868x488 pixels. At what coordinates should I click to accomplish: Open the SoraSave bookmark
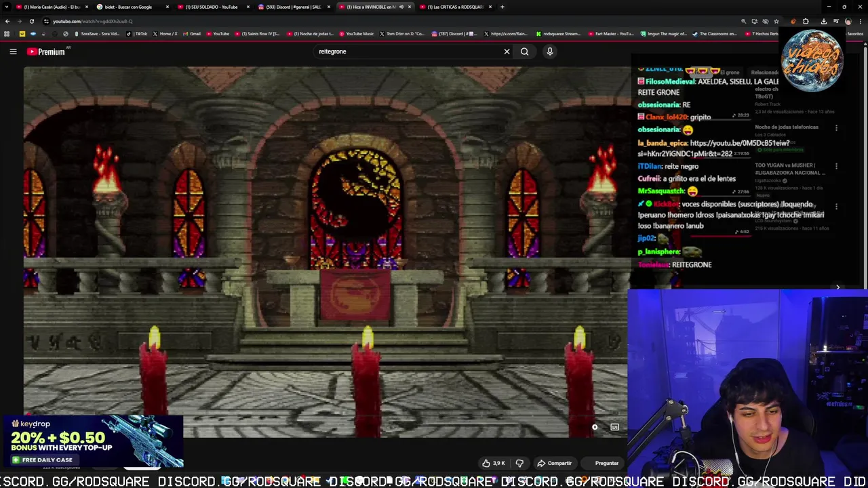pos(96,33)
